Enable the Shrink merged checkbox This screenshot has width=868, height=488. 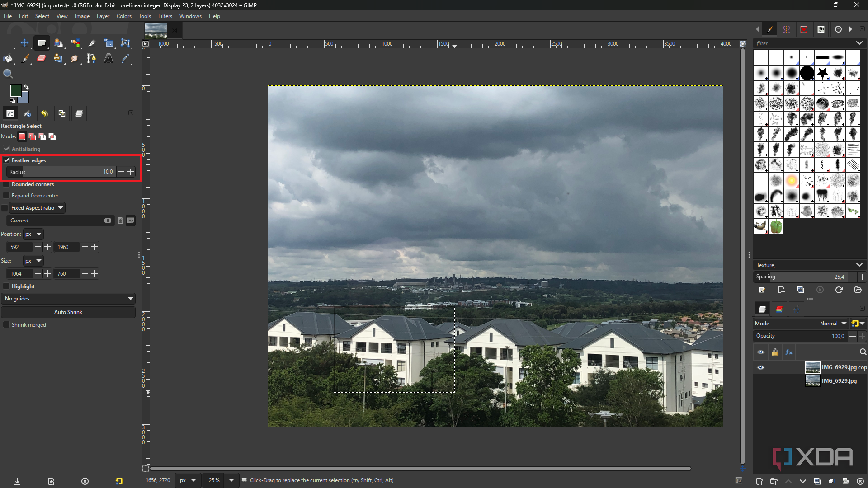(6, 325)
